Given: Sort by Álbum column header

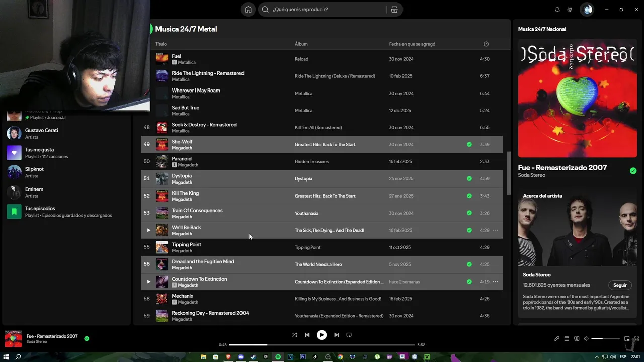Looking at the screenshot, I should (301, 44).
